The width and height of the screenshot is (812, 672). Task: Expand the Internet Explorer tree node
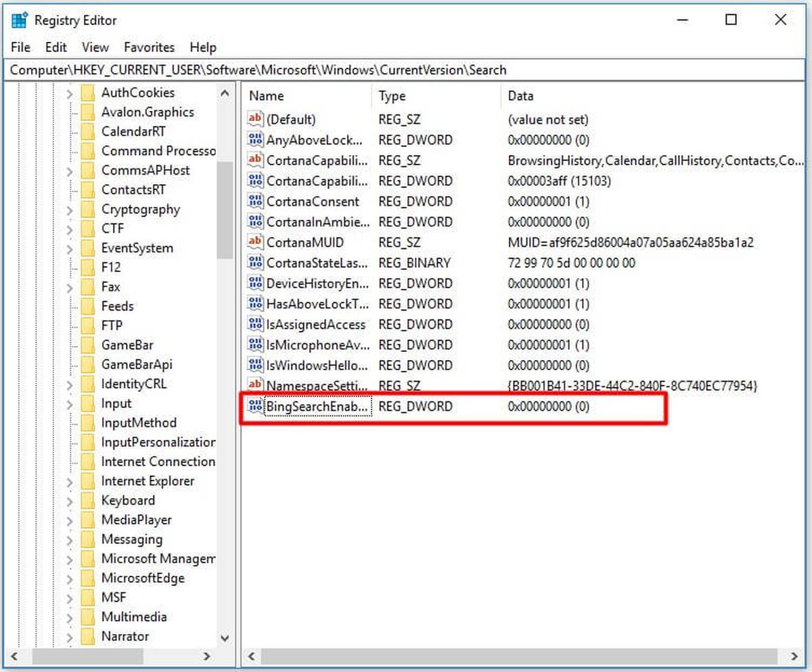(70, 482)
